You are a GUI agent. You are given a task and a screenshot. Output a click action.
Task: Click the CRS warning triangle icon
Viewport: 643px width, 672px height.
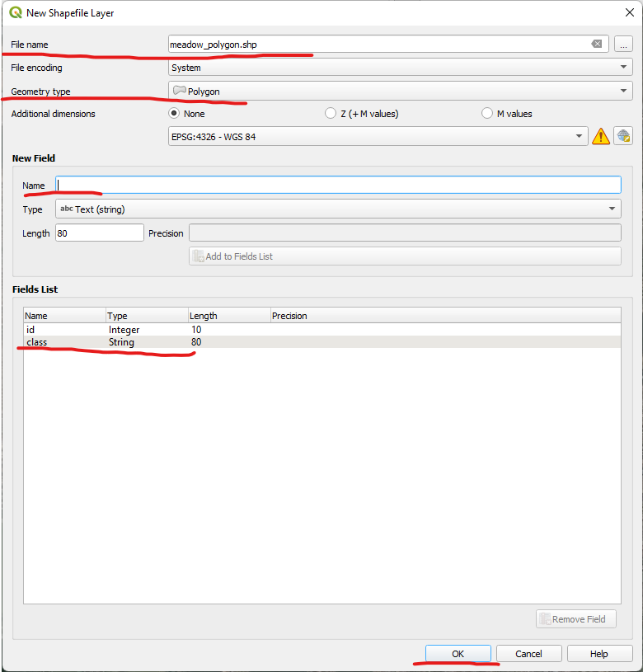601,136
